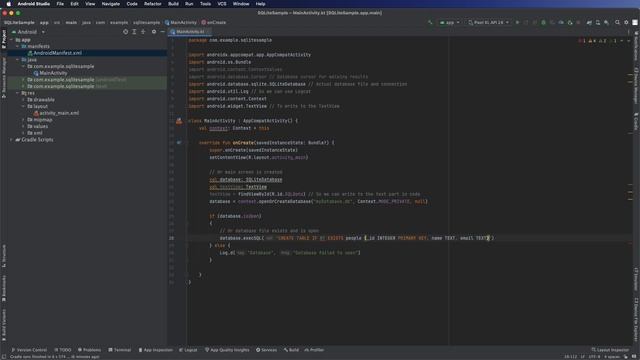Open the Project tool window stripe button
The width and height of the screenshot is (640, 360).
4,39
